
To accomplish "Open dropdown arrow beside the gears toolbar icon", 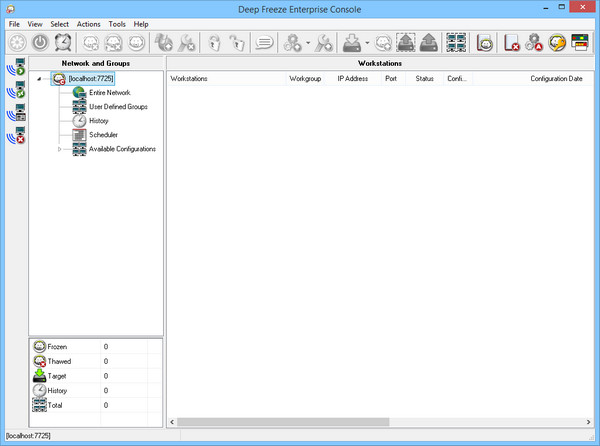I will (308, 44).
